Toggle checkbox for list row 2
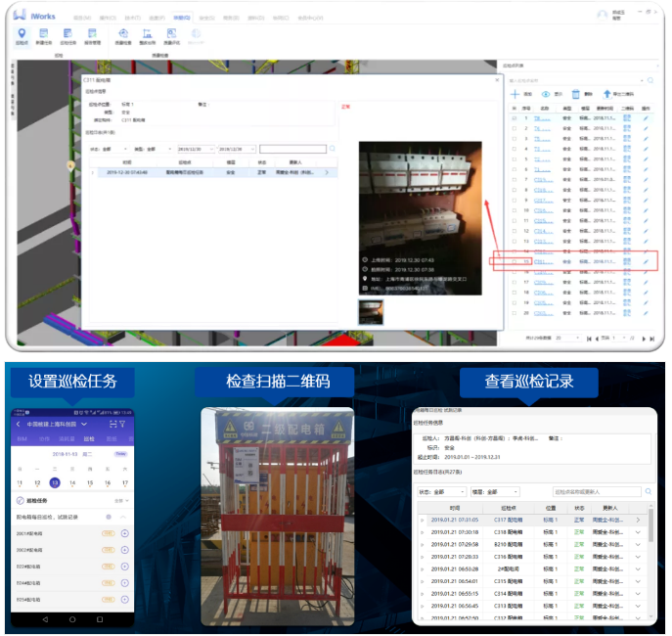This screenshot has height=636, width=672. coord(515,128)
